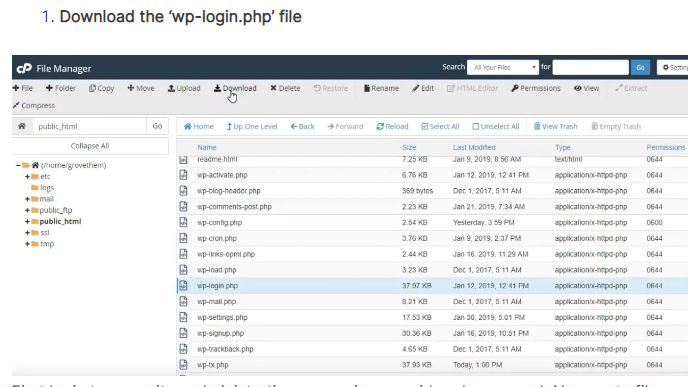Click 'Today, 1:00 PM' modified date
This screenshot has height=387, width=688.
click(x=477, y=365)
